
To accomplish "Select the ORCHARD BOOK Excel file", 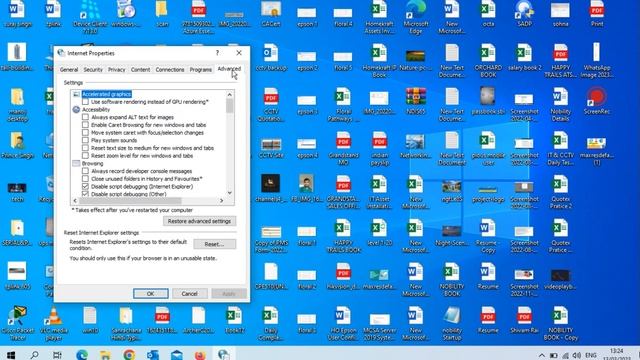I will (488, 60).
